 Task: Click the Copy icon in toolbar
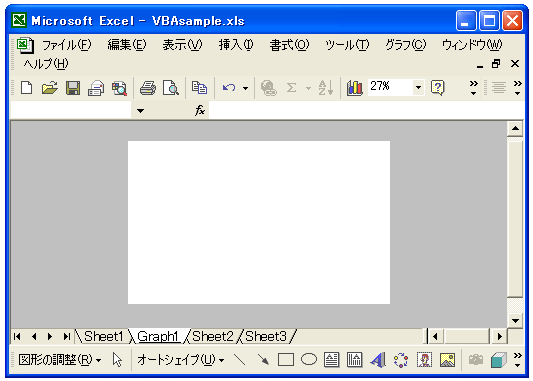[x=200, y=88]
